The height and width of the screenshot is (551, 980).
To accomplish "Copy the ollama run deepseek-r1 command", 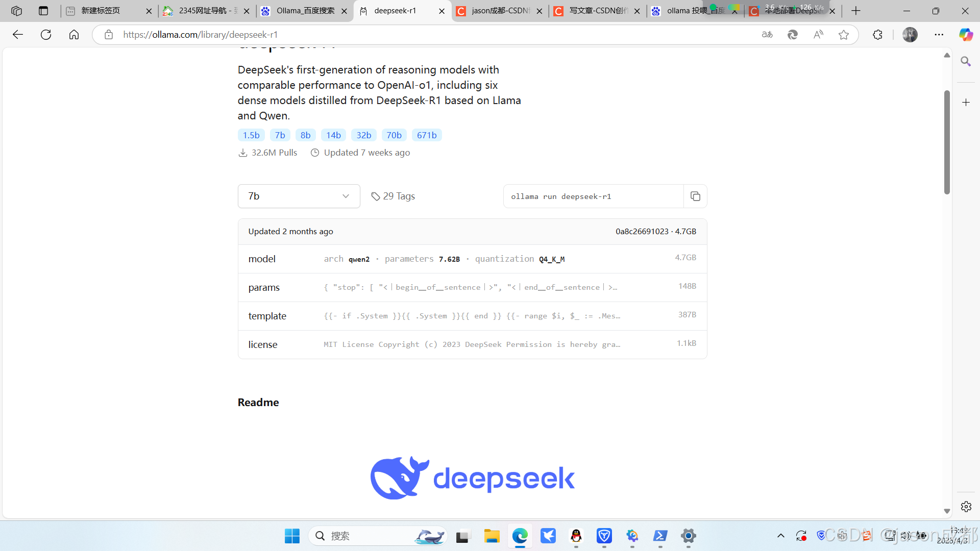I will (695, 196).
